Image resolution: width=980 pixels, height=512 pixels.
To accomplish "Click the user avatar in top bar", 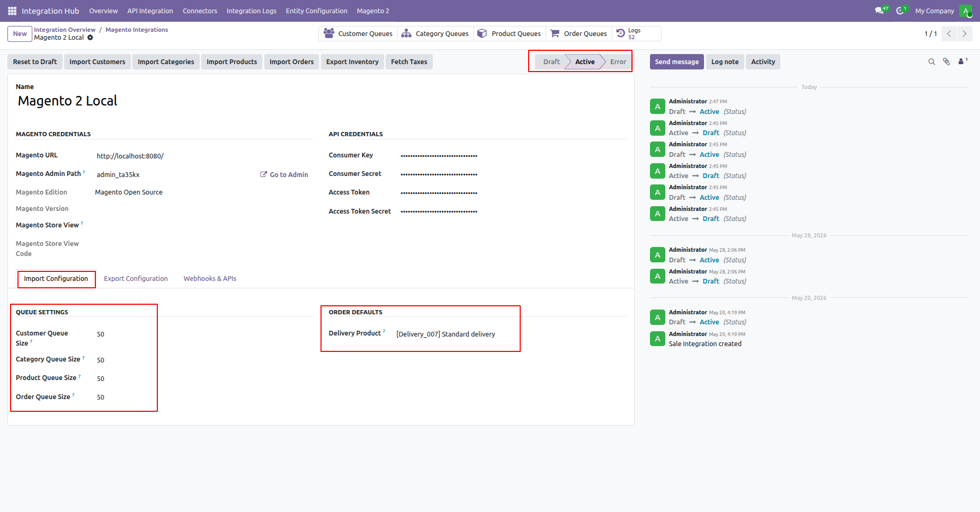I will [966, 11].
